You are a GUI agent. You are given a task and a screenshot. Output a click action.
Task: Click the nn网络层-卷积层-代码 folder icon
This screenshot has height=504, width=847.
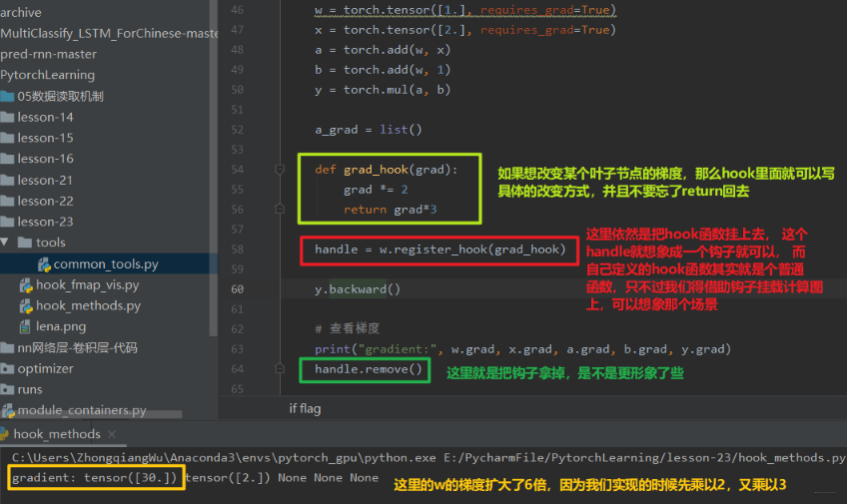[7, 348]
